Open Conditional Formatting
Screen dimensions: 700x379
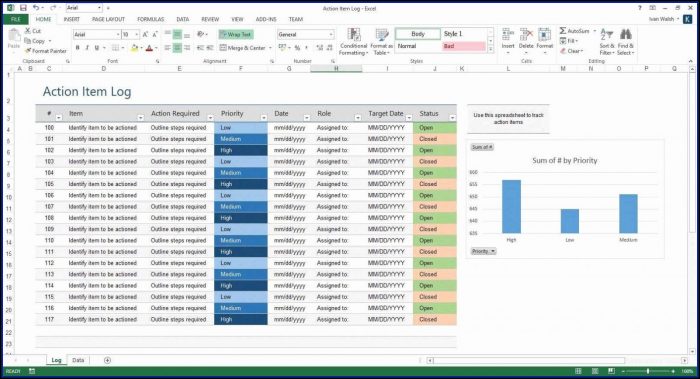click(x=354, y=42)
